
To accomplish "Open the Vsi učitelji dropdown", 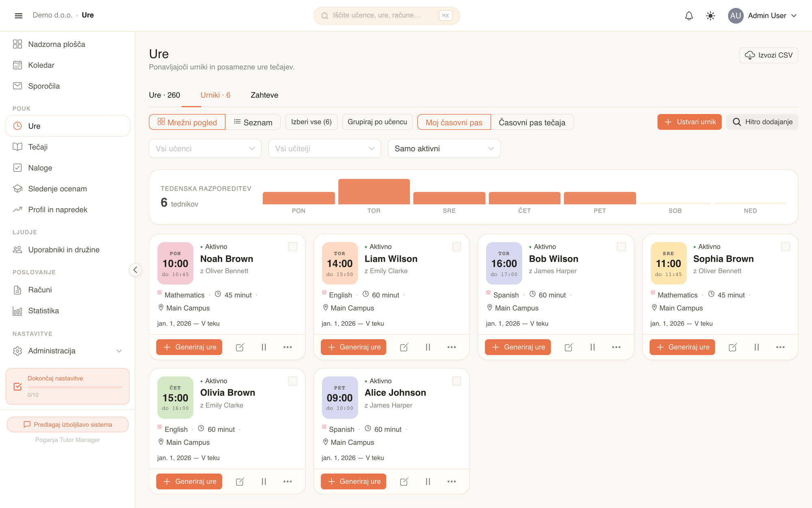I will [324, 149].
